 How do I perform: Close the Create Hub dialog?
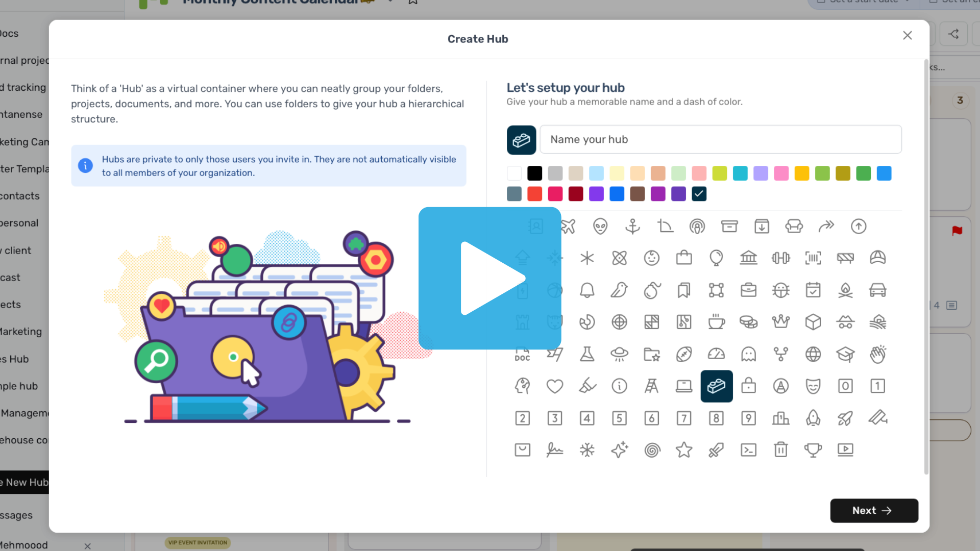(907, 36)
